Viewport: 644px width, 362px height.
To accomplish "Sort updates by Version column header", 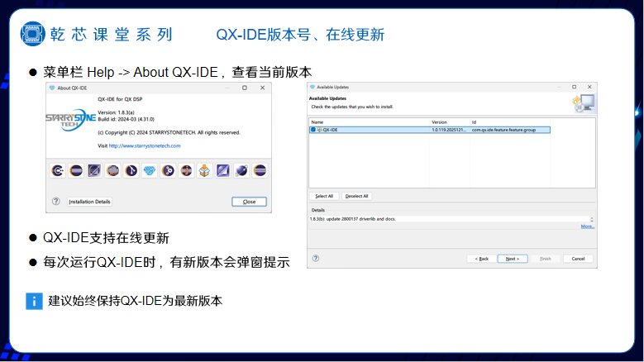I will [x=450, y=121].
